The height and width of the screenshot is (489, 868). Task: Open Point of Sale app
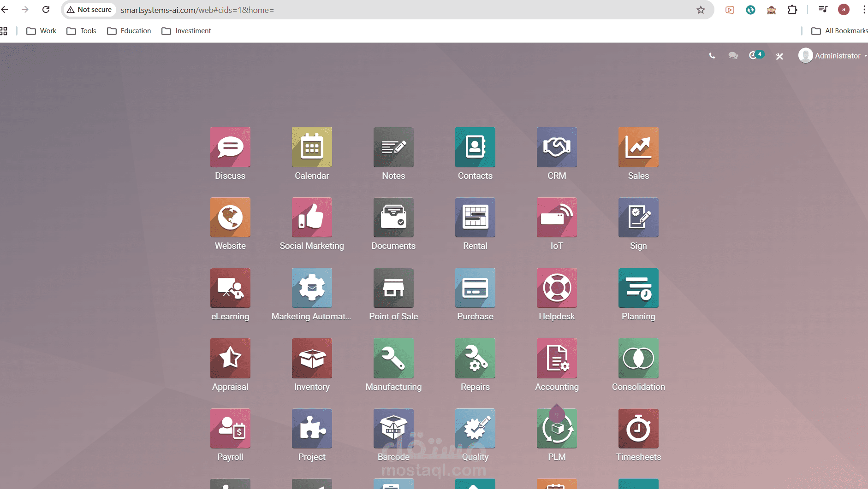pos(393,288)
